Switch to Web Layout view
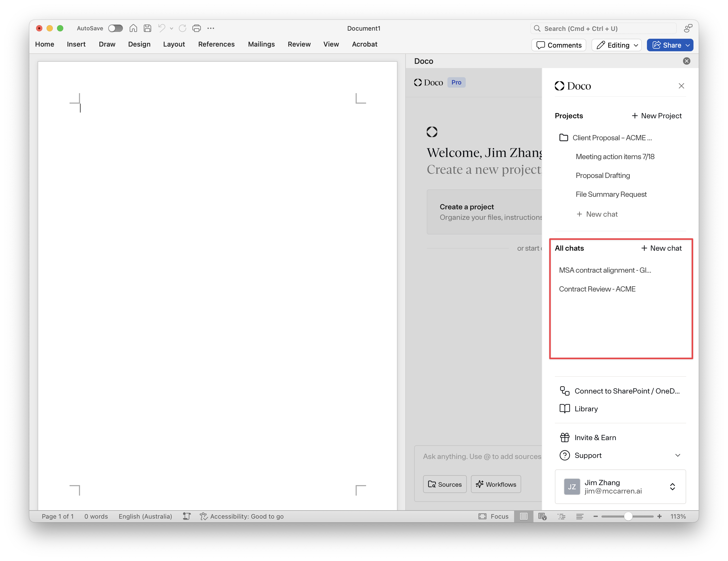The image size is (728, 561). (542, 516)
